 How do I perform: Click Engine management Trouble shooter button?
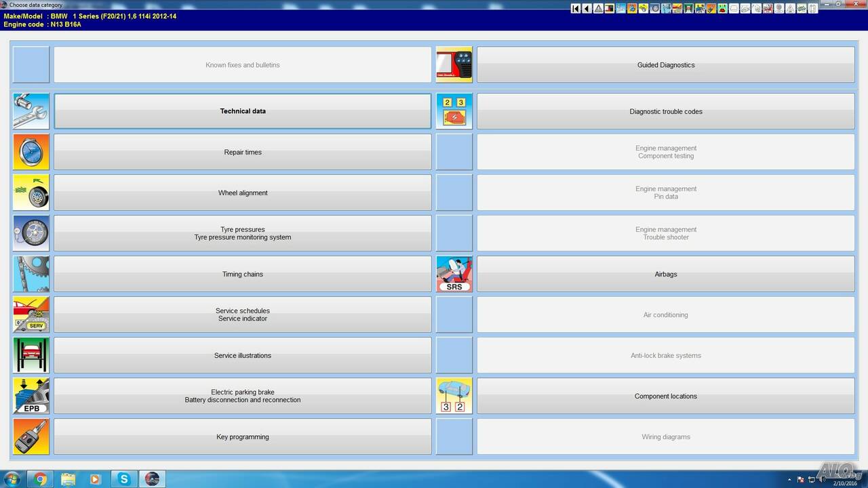666,233
